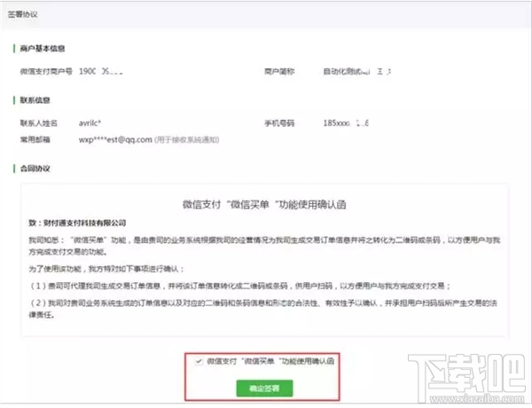Select contact name avrilc* value
532x408 pixels.
pyautogui.click(x=90, y=123)
